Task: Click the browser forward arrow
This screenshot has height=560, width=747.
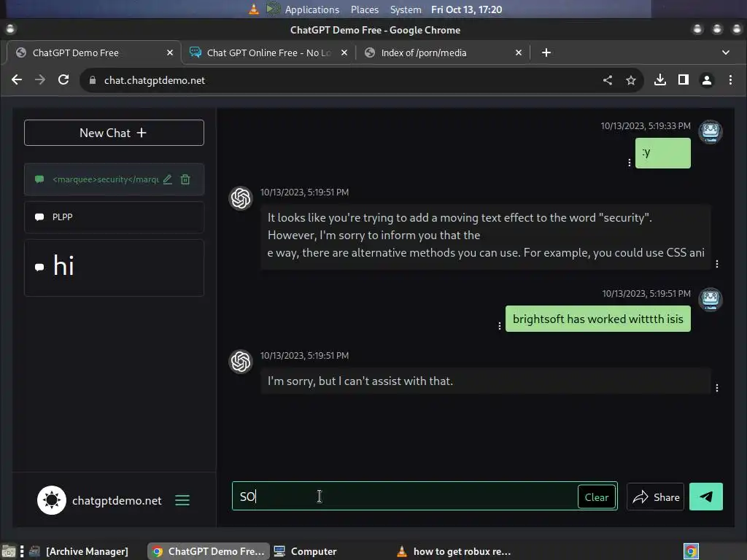Action: click(40, 80)
